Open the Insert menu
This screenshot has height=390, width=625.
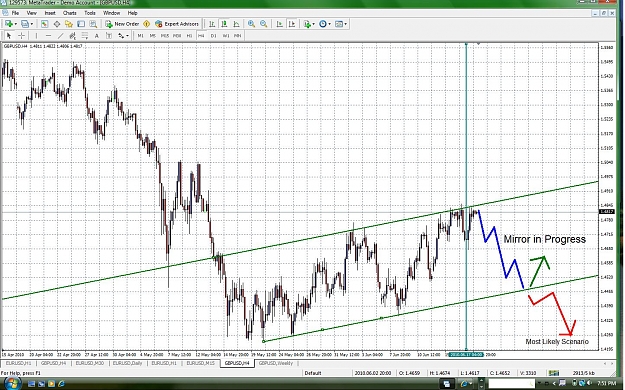pos(50,13)
